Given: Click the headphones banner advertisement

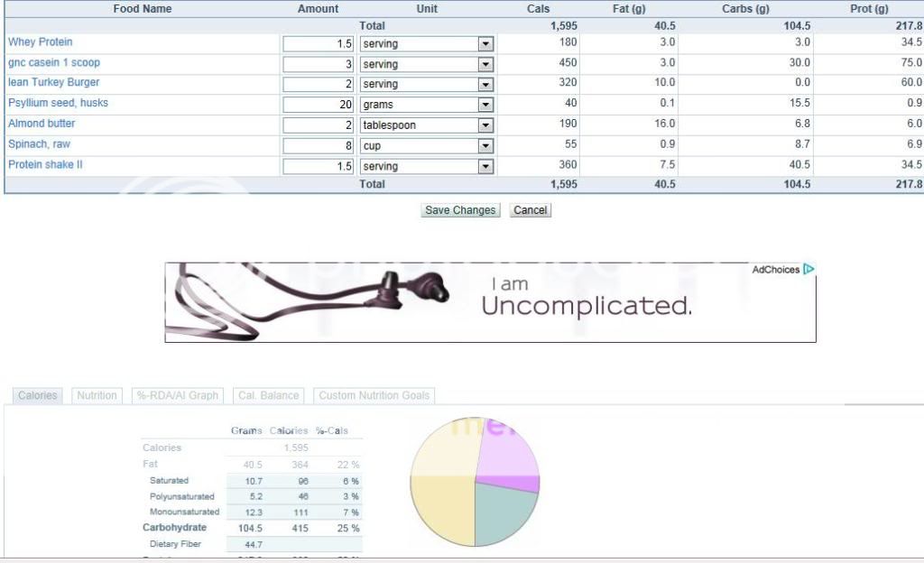Looking at the screenshot, I should click(x=490, y=302).
